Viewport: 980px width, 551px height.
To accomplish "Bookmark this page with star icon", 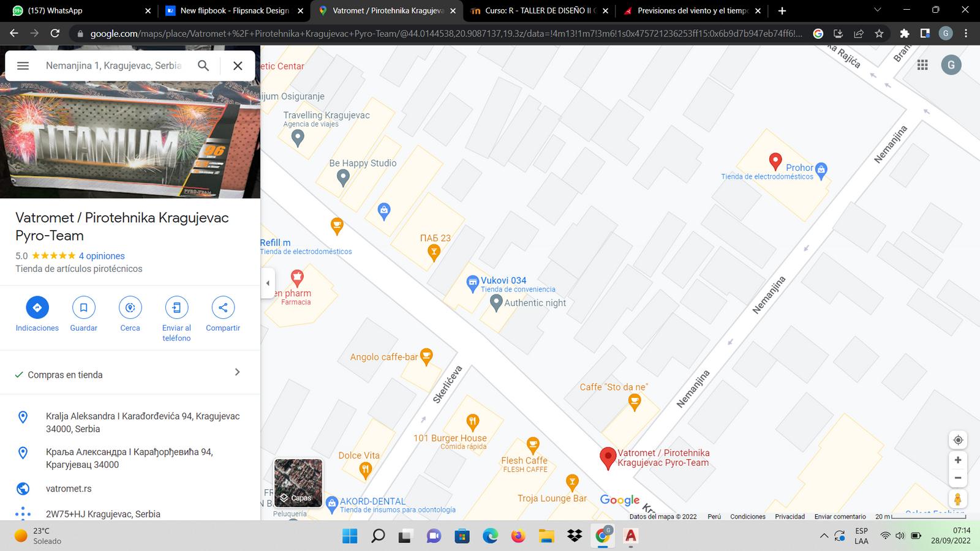I will tap(879, 34).
